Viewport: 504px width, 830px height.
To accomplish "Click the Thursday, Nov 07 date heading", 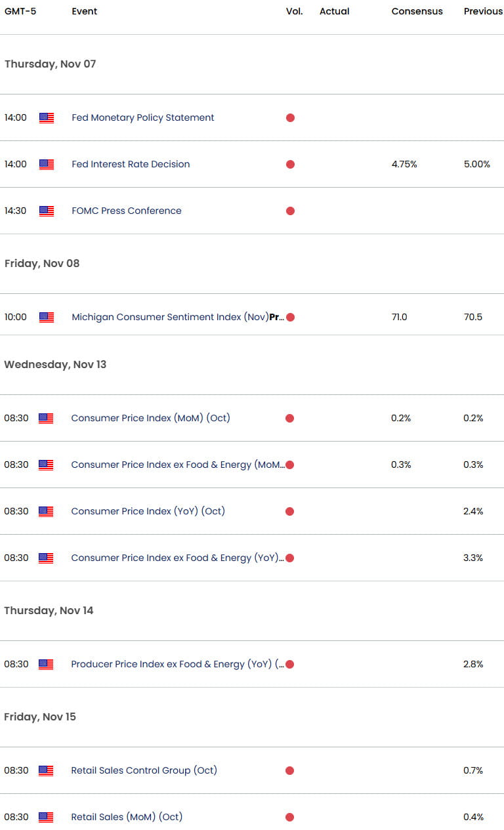I will [x=51, y=64].
